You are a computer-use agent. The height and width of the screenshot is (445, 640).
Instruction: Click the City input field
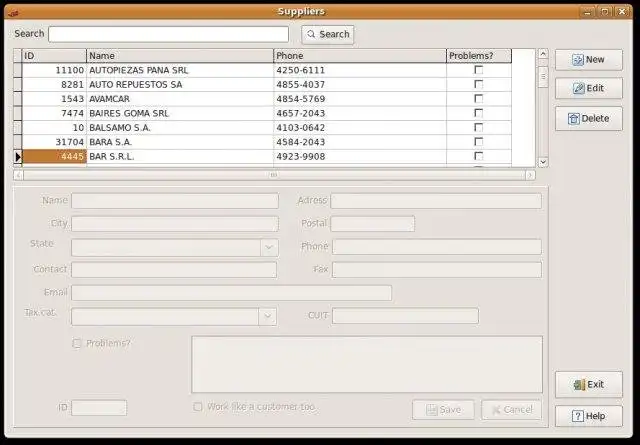pos(175,224)
